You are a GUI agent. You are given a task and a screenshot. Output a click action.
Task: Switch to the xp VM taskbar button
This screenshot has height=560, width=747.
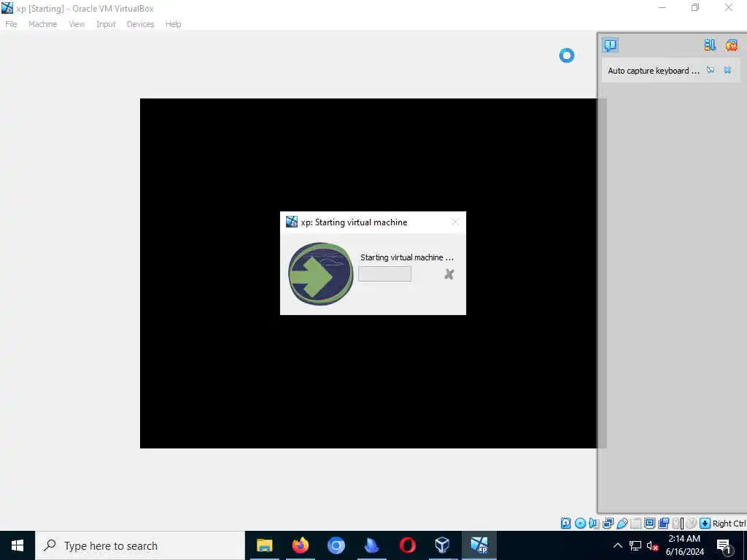(479, 545)
